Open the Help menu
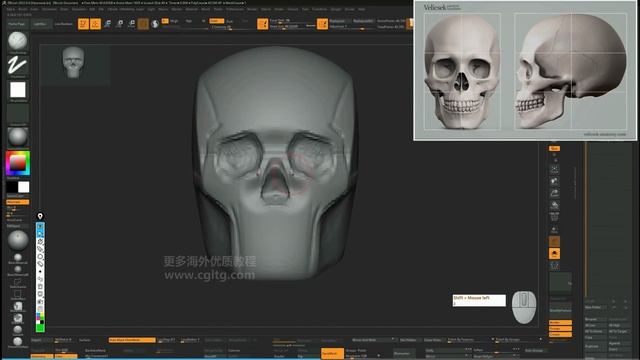This screenshot has width=640, height=360. click(362, 9)
